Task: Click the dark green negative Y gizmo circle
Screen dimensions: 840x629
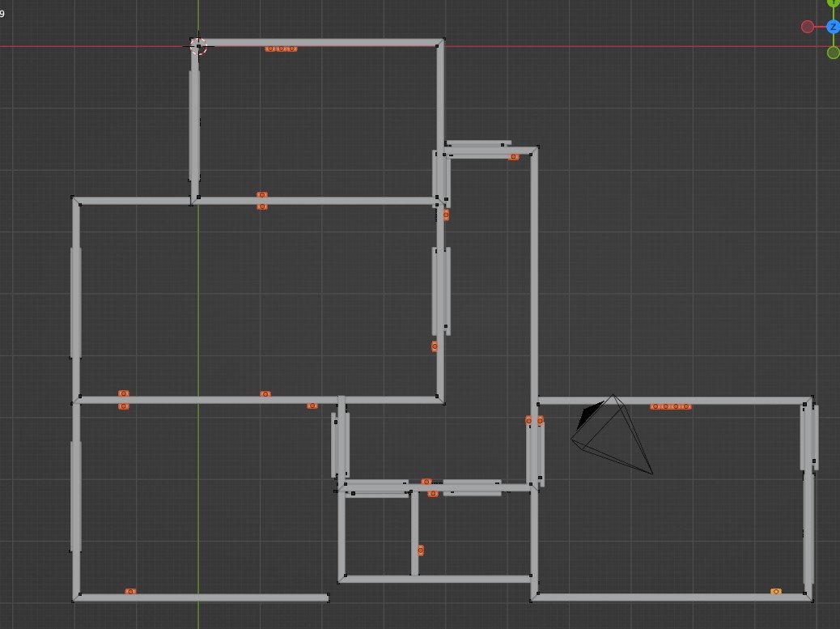Action: (833, 53)
